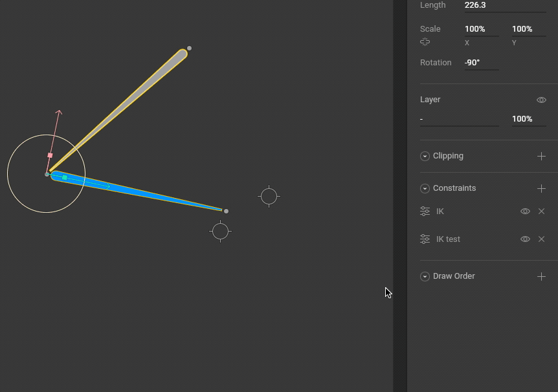Collapse the Constraints section
Viewport: 558px width, 392px height.
tap(425, 188)
